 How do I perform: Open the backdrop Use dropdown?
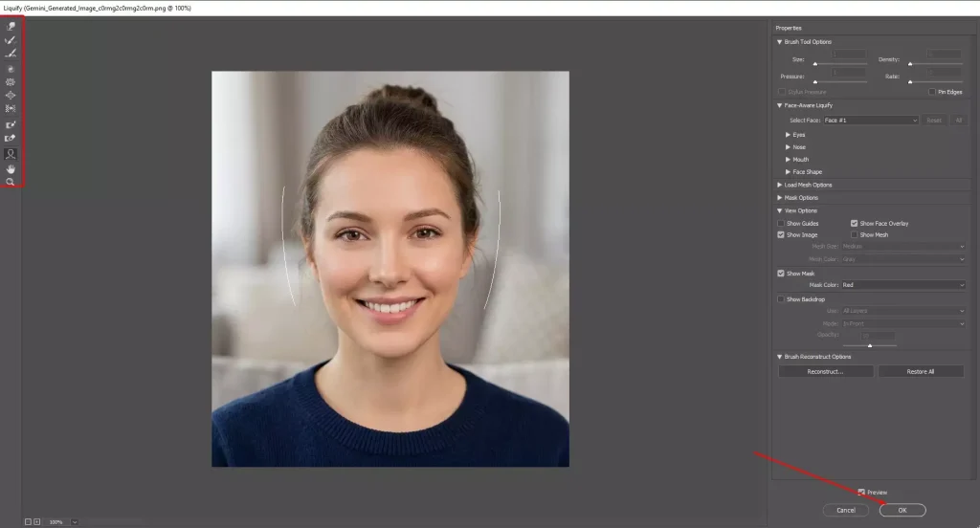click(x=903, y=311)
